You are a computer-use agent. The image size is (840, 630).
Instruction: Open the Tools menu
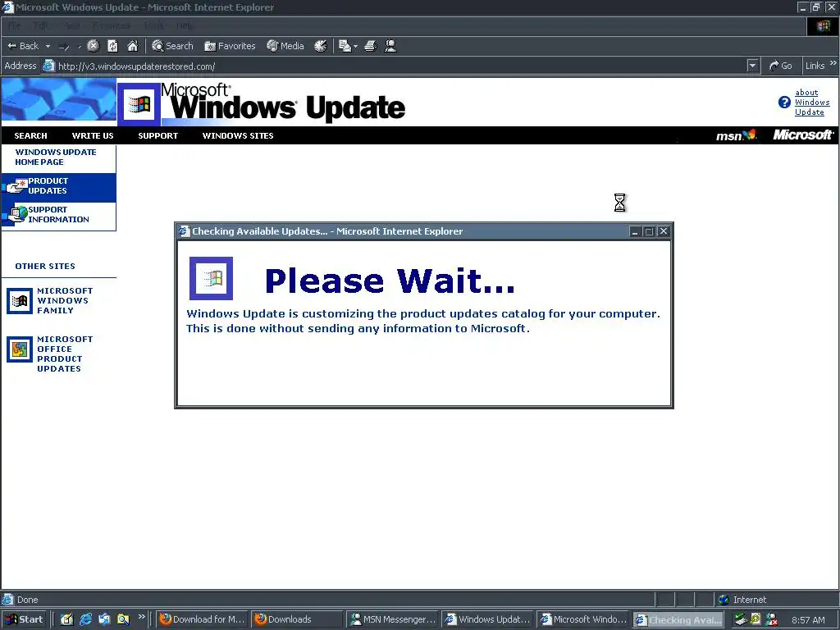tap(153, 25)
